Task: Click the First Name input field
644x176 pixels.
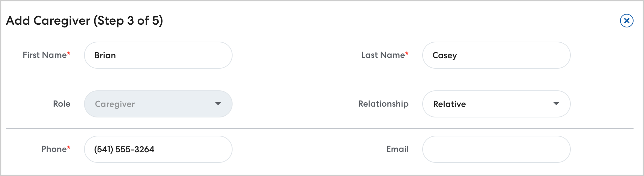Action: point(158,55)
